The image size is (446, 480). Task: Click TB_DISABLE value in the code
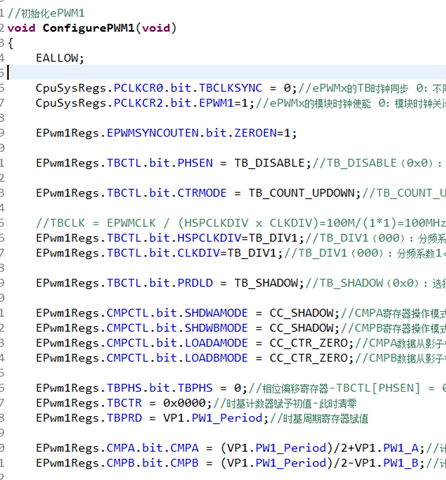(269, 163)
